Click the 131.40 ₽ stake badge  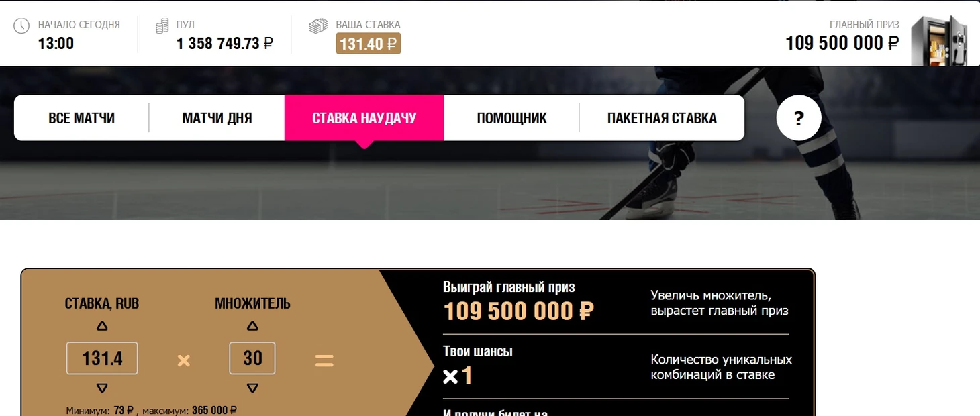(369, 44)
